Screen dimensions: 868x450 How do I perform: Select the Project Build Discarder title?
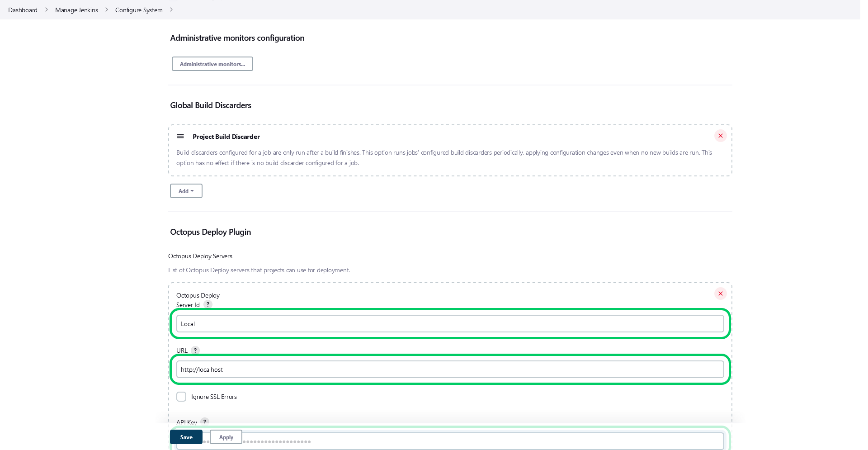(x=226, y=137)
